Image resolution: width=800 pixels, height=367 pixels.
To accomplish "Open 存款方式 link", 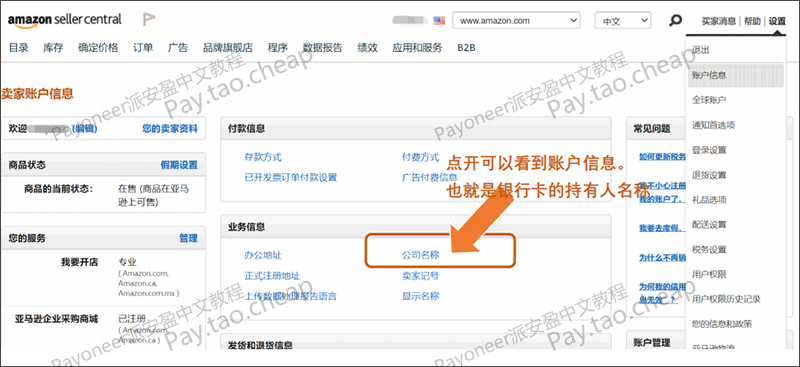I will click(263, 157).
